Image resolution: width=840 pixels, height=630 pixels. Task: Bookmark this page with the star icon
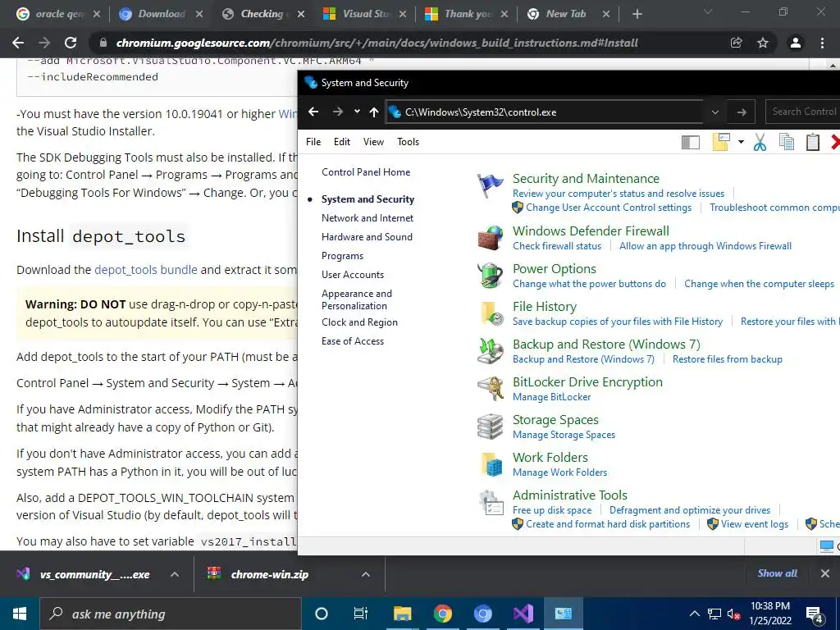763,43
